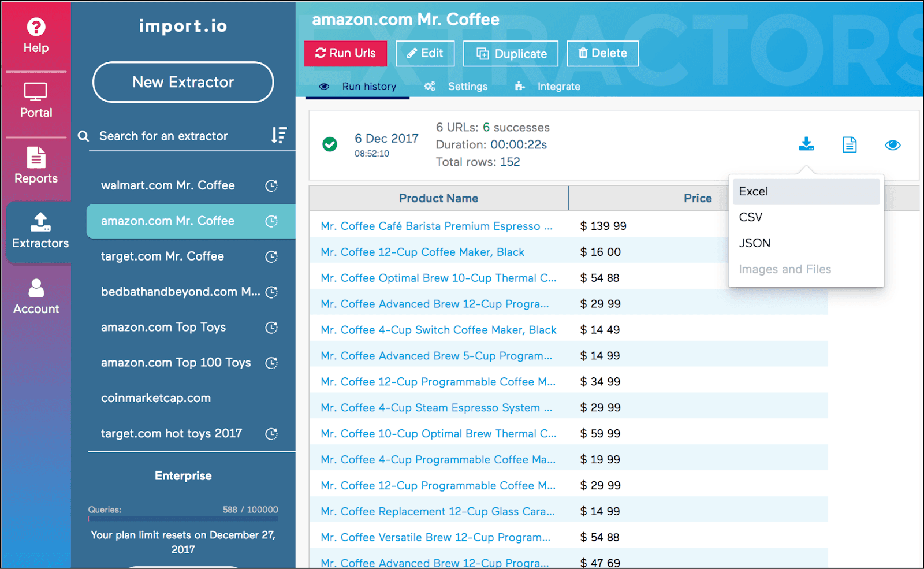
Task: Click the 6 Dec 2017 run date
Action: (x=386, y=139)
